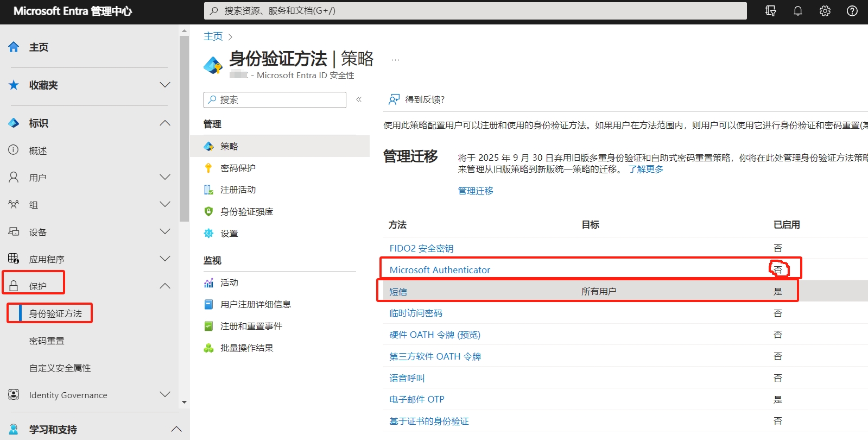
Task: Collapse the 标识 section chevron
Action: (165, 123)
